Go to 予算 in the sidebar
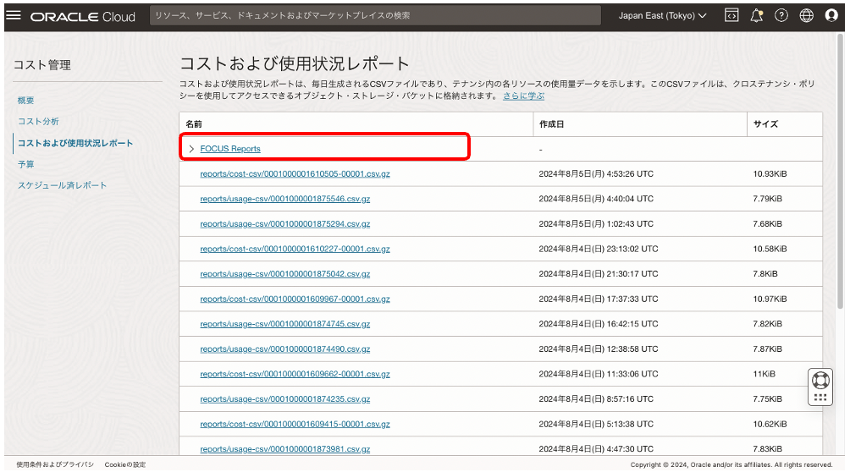The image size is (850, 472). (x=26, y=164)
